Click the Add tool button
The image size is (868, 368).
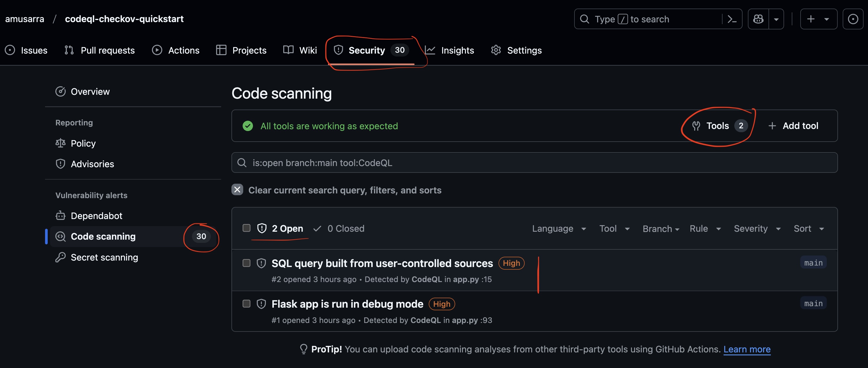coord(793,126)
